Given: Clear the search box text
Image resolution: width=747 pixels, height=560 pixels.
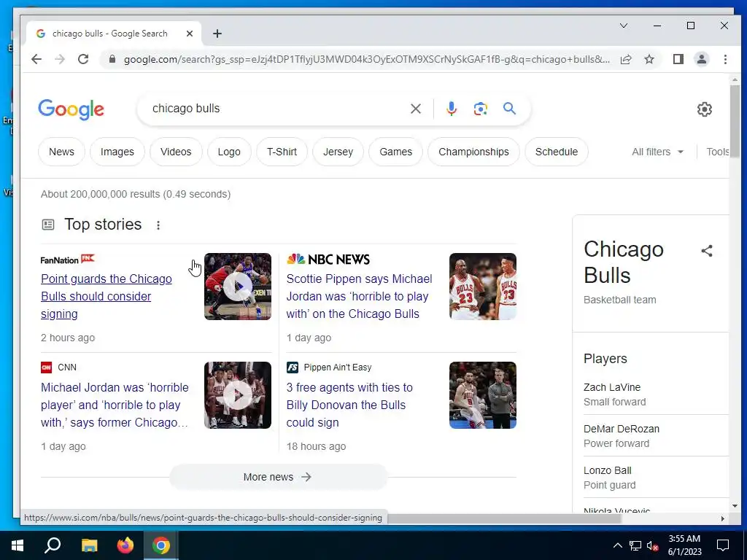Looking at the screenshot, I should (x=415, y=109).
